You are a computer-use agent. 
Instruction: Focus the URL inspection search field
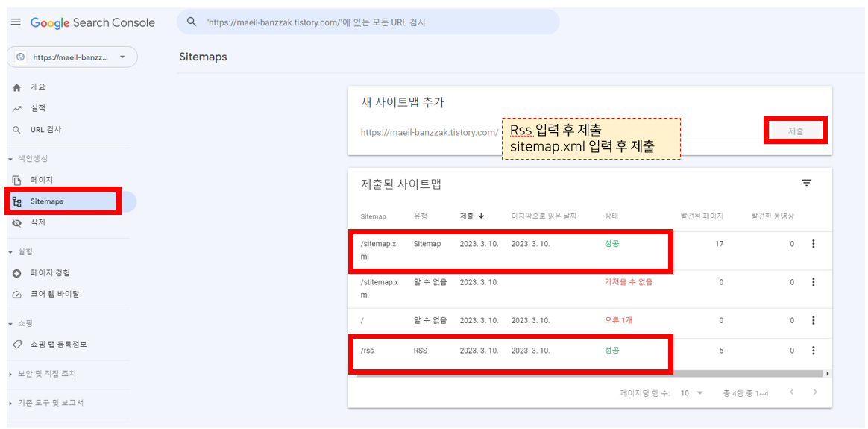pyautogui.click(x=368, y=22)
